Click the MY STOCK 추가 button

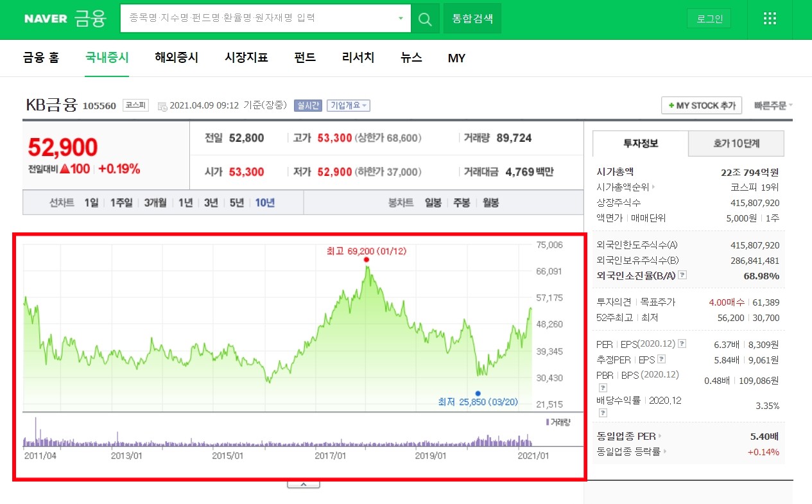tap(702, 105)
